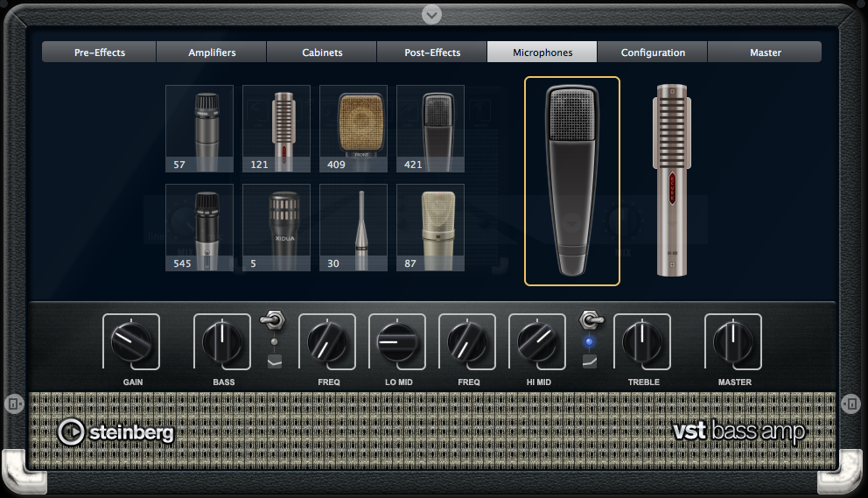868x498 pixels.
Task: Flip the toggle switch next to TREBLE
Action: point(591,319)
